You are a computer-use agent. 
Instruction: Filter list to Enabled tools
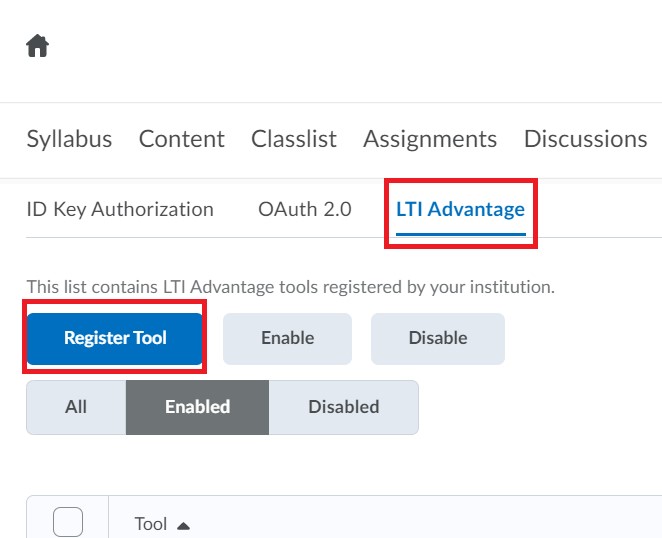tap(197, 407)
